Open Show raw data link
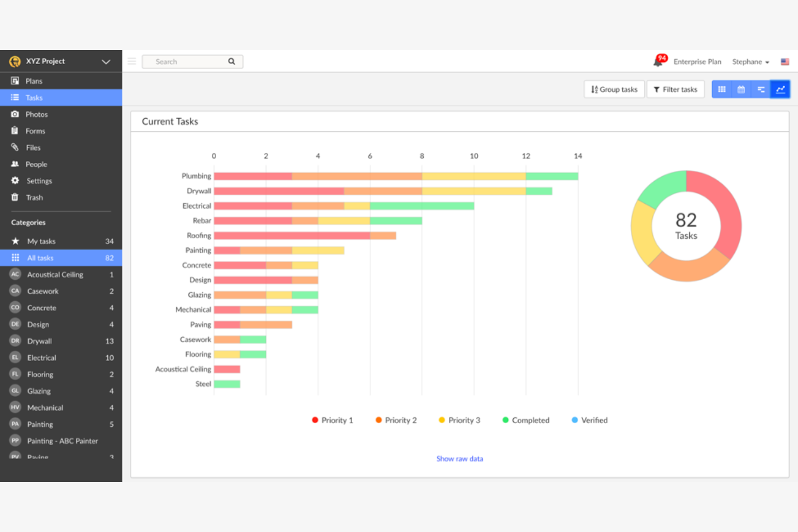798x532 pixels. tap(459, 458)
